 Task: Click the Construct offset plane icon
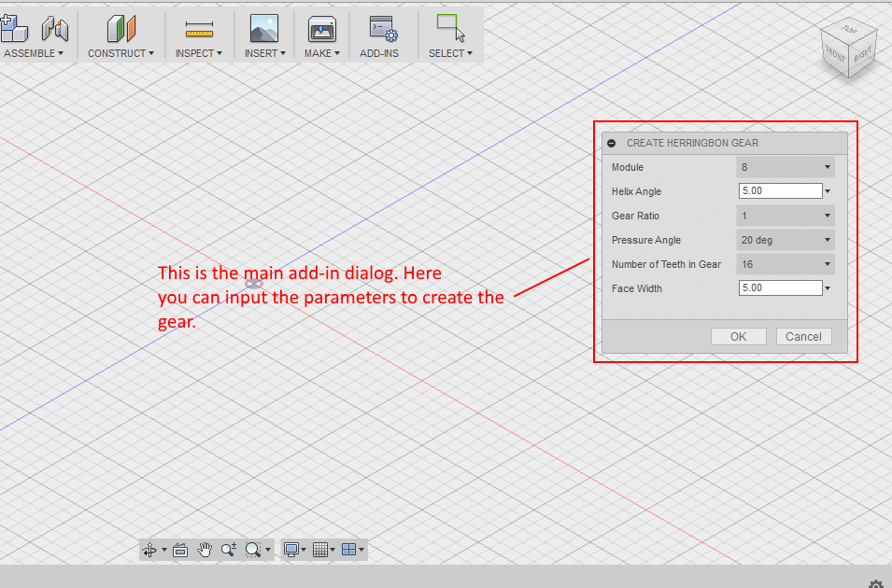(x=120, y=28)
